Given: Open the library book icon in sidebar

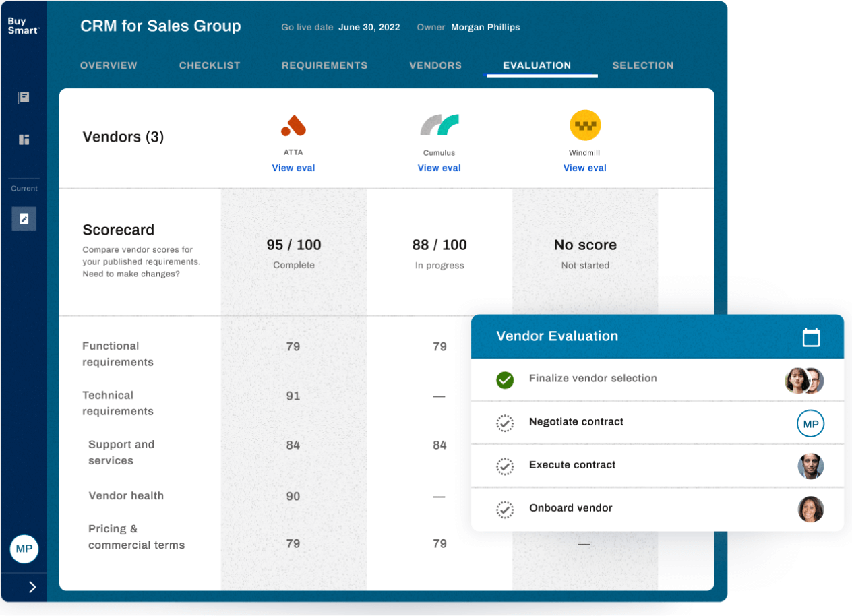Looking at the screenshot, I should tap(24, 98).
